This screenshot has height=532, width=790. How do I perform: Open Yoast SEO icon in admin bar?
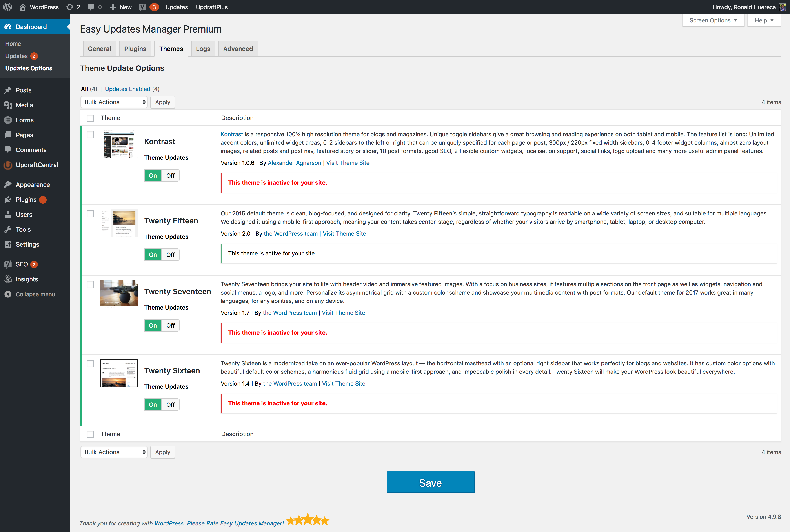[x=142, y=7]
